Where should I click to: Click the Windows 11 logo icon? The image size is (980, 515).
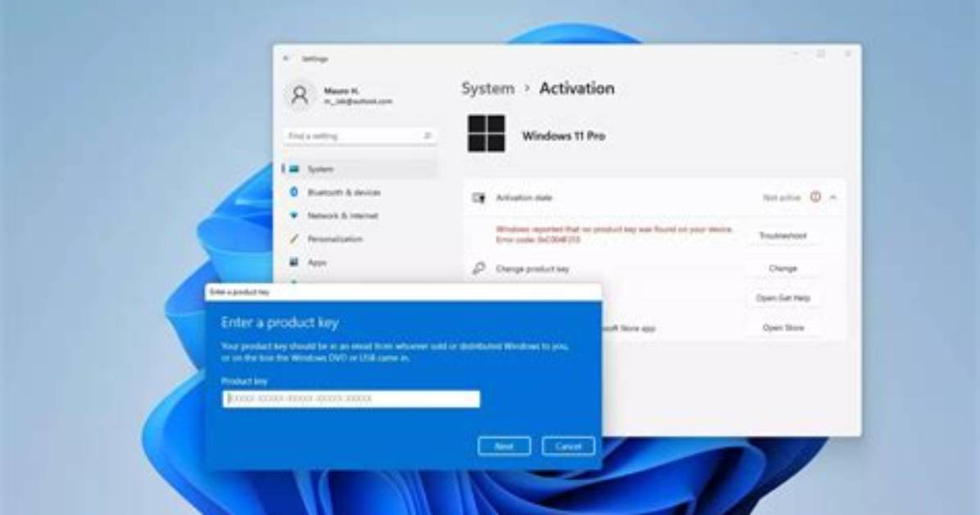pyautogui.click(x=486, y=134)
